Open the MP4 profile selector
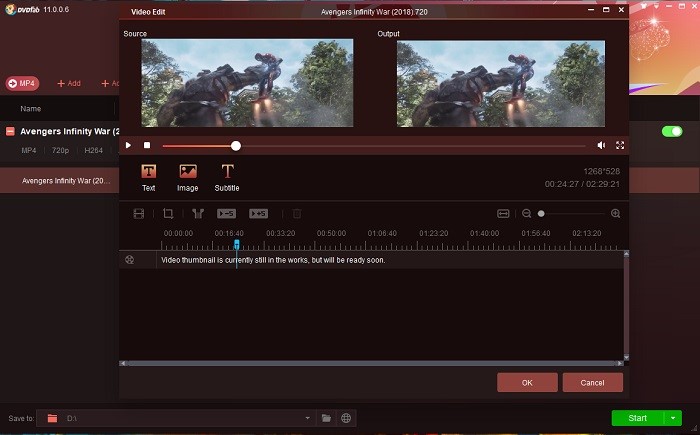The width and height of the screenshot is (700, 435). click(22, 83)
